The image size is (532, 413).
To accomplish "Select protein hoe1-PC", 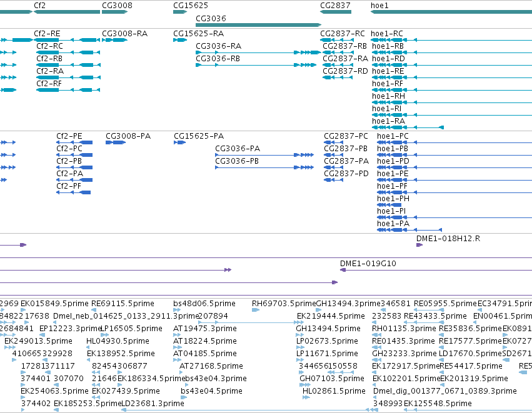I will coord(393,136).
